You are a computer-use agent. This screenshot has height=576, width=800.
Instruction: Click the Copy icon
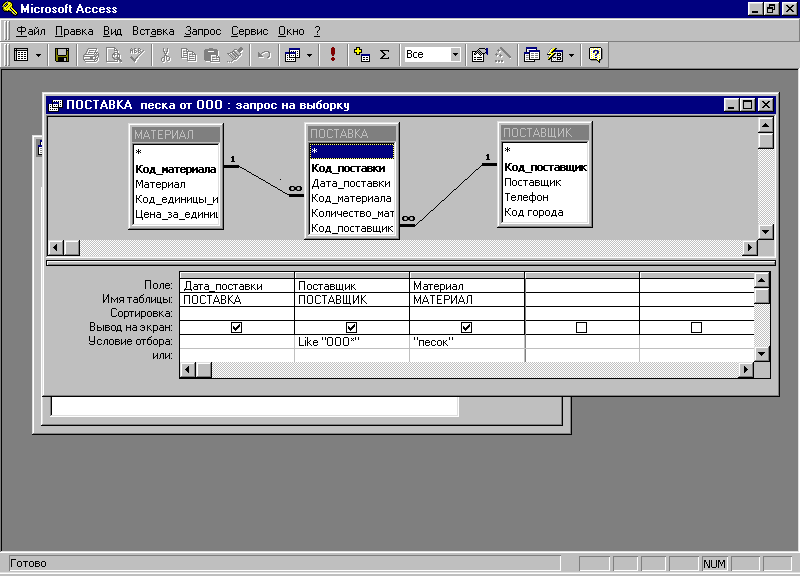[x=189, y=55]
